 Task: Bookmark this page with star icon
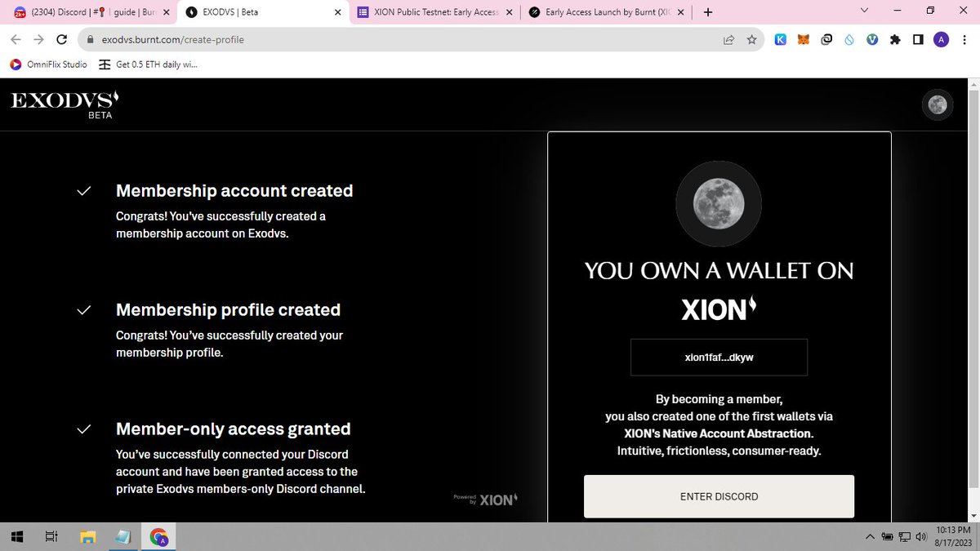(x=751, y=39)
